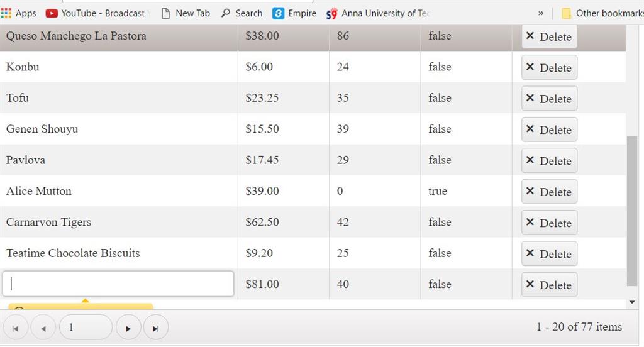Viewport: 644px width, 347px height.
Task: Jump to the last grid page
Action: tap(155, 328)
